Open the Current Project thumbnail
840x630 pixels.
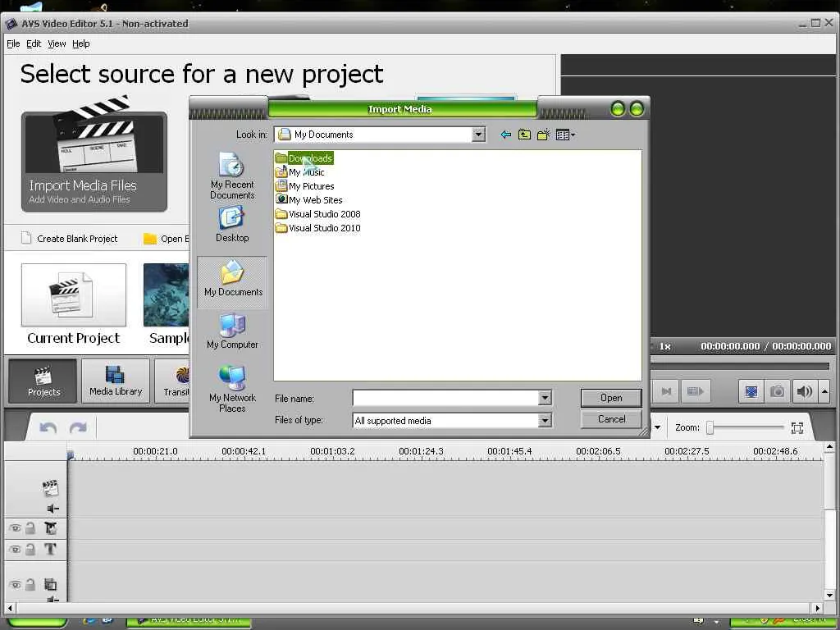click(x=74, y=294)
